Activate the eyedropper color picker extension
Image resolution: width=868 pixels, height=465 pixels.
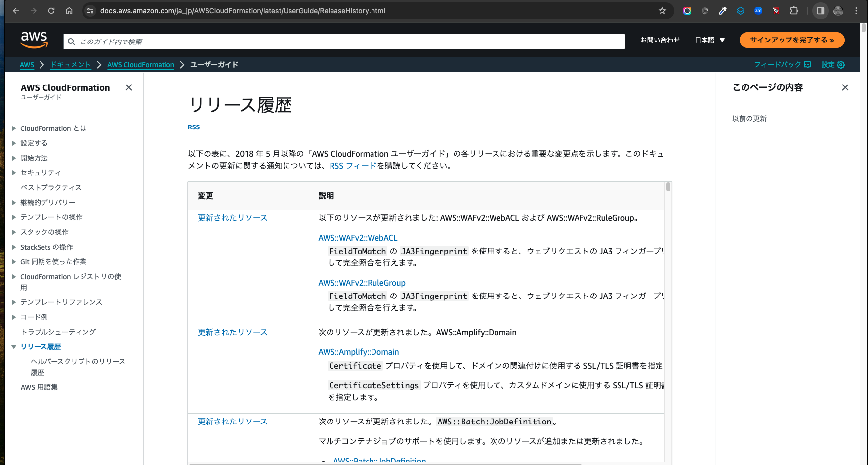click(x=723, y=11)
